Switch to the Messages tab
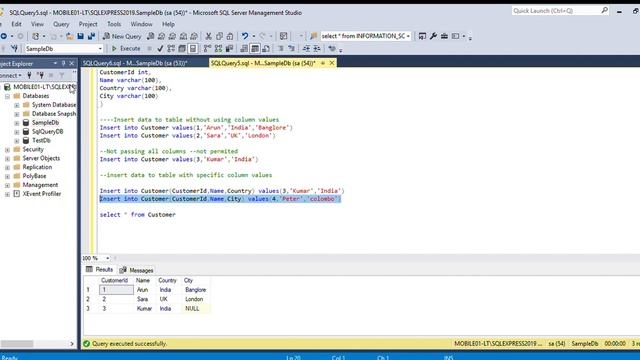The width and height of the screenshot is (640, 360). [137, 270]
